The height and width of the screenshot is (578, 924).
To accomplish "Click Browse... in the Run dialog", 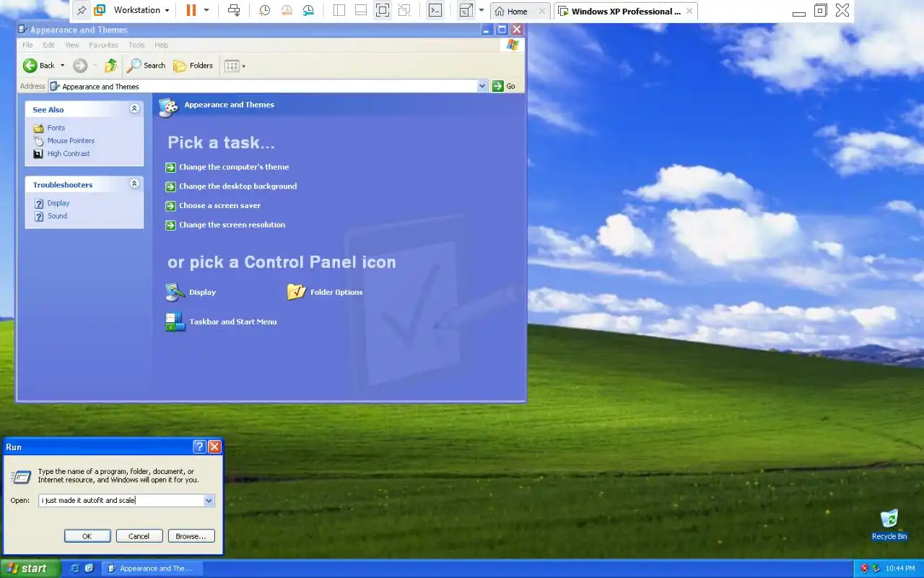I will 191,536.
